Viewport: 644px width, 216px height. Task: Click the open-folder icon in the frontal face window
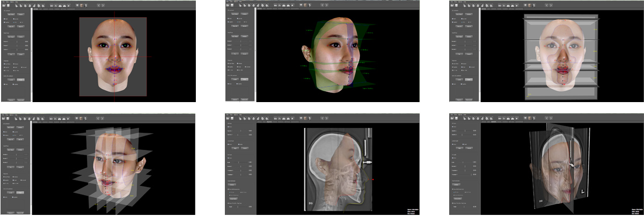coord(3,6)
